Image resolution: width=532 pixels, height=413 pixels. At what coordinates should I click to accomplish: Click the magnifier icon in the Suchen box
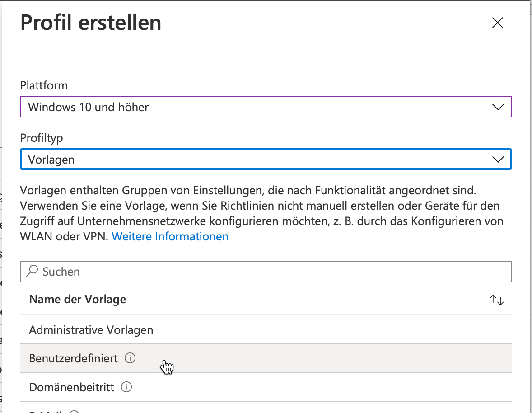click(31, 271)
